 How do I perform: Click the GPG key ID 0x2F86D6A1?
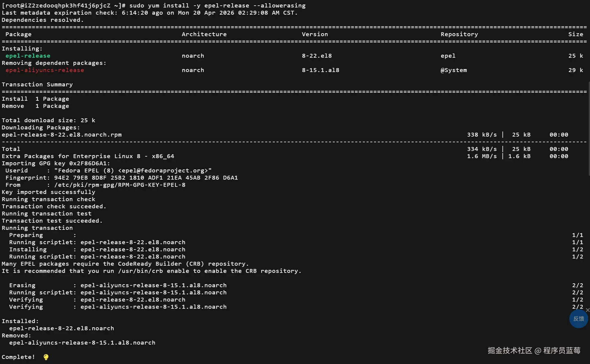click(88, 163)
